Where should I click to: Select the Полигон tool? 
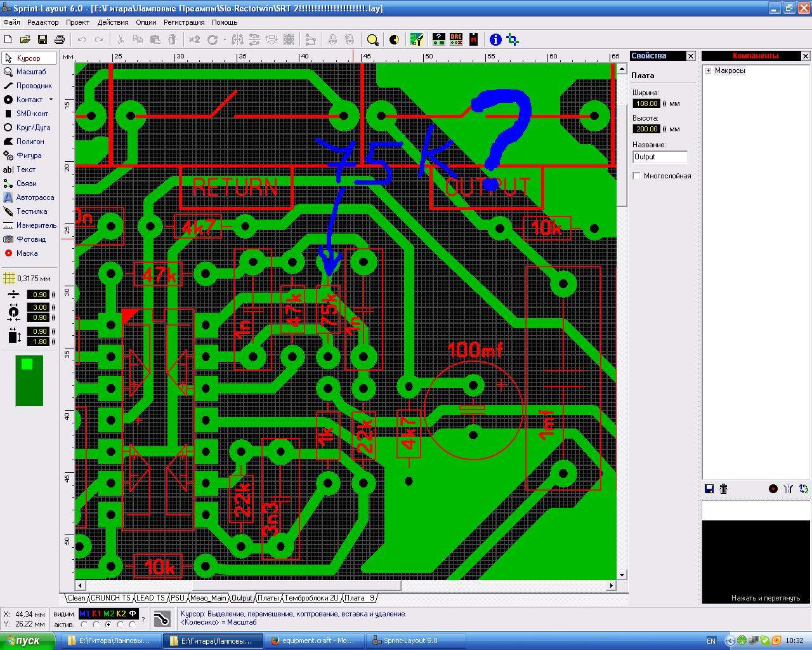tap(29, 142)
